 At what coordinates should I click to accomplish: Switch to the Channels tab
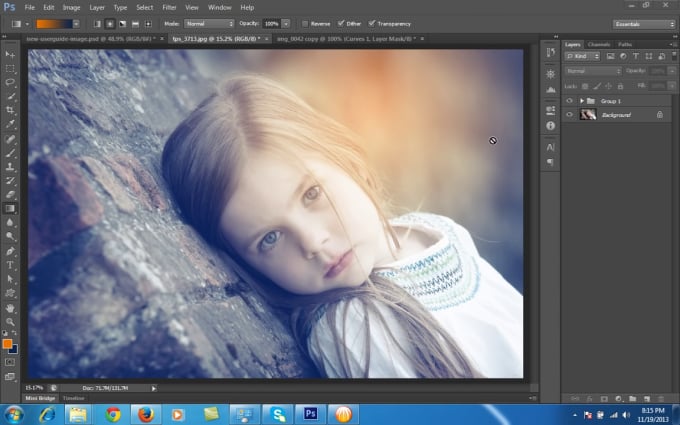tap(599, 44)
